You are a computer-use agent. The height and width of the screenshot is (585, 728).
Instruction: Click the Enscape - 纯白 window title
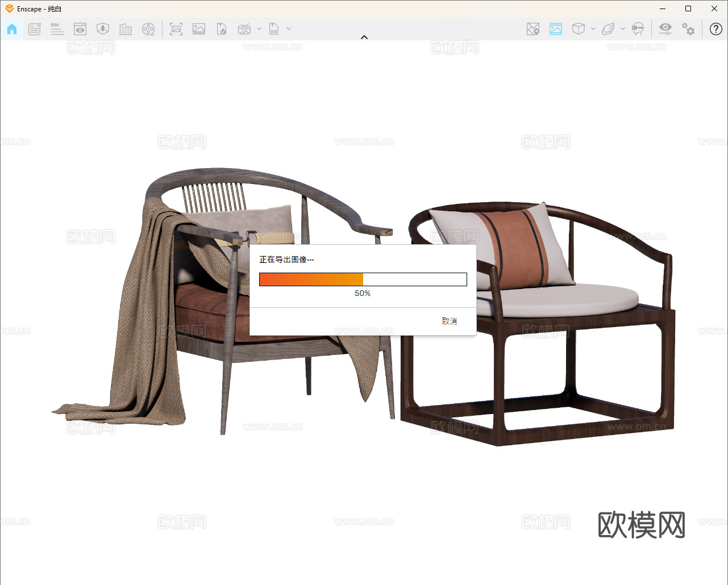pos(39,9)
